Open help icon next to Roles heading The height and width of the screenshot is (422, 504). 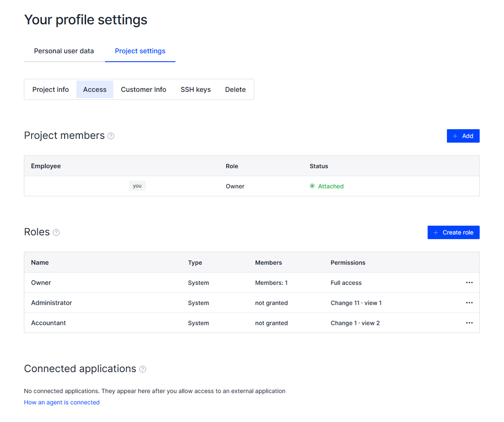click(x=56, y=232)
